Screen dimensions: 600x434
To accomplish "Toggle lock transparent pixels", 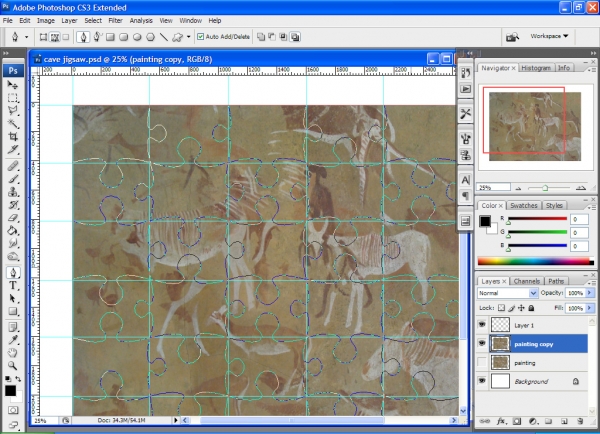I will pyautogui.click(x=501, y=308).
